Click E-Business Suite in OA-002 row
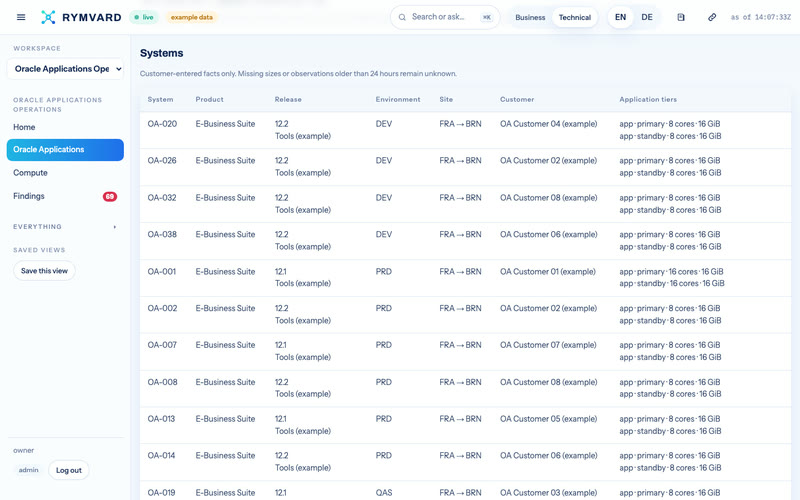The height and width of the screenshot is (500, 800). pyautogui.click(x=225, y=308)
